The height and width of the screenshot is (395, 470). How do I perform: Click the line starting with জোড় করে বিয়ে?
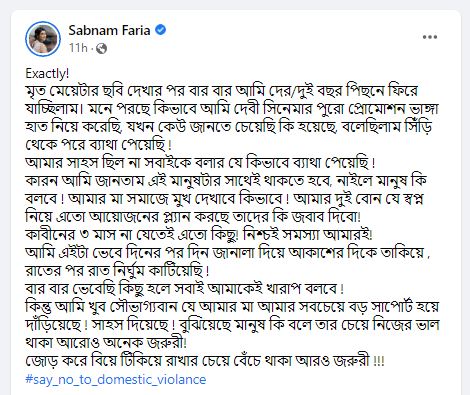click(x=205, y=361)
